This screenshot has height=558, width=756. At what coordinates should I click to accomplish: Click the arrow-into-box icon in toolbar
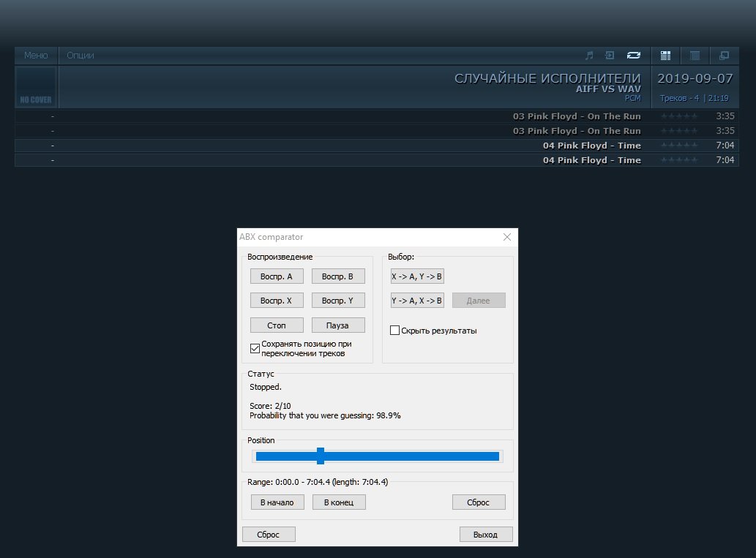pos(609,56)
